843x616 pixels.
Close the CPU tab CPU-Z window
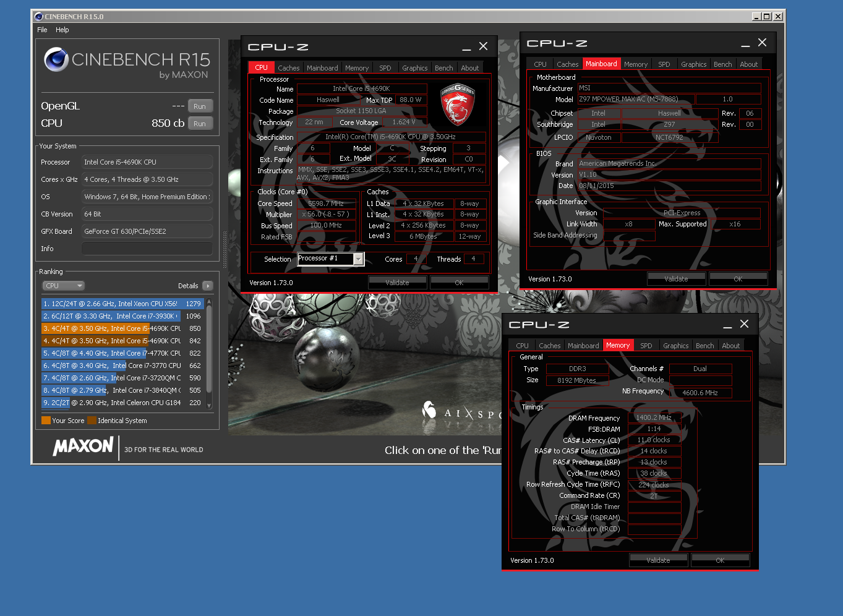pos(484,46)
